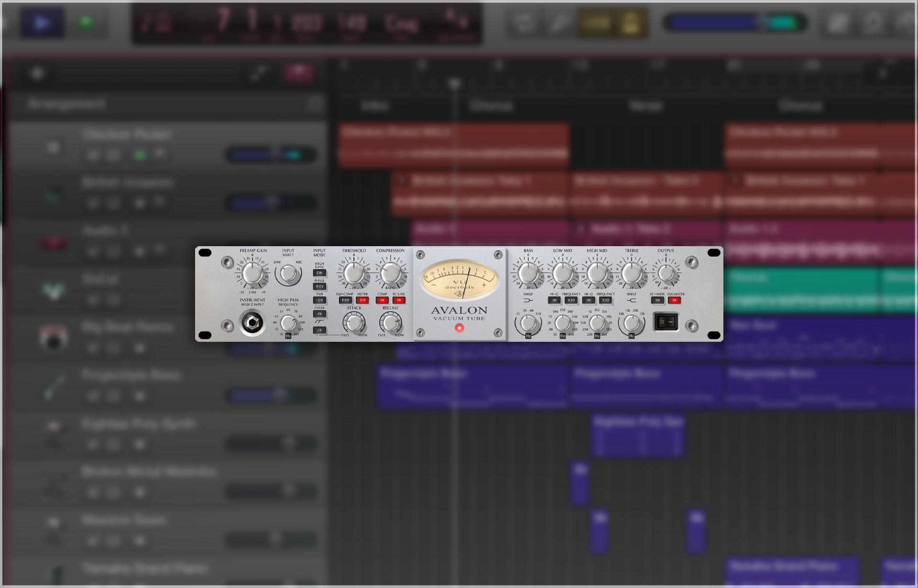Toggle the SC LINK IN button
The width and height of the screenshot is (918, 588).
tap(399, 300)
